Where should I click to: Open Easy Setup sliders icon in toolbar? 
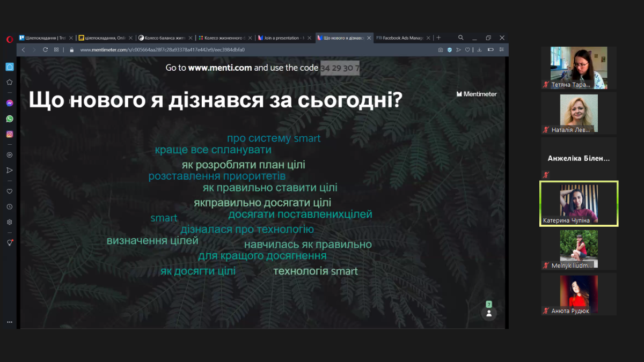pyautogui.click(x=501, y=50)
